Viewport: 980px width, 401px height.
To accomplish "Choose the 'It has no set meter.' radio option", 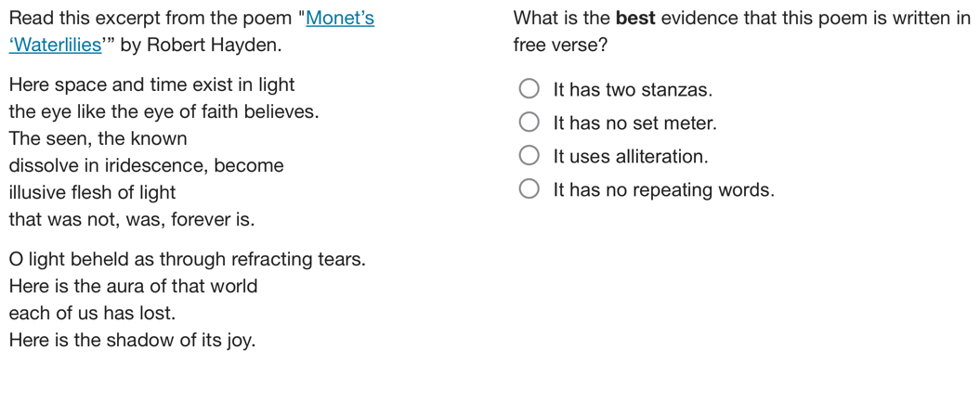I will point(529,123).
